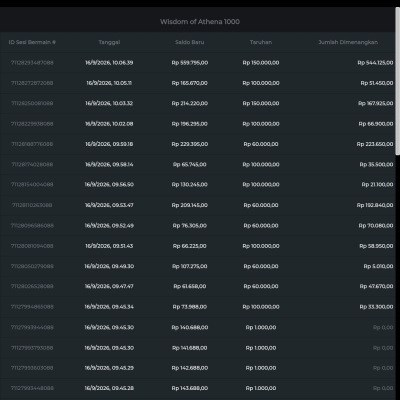Viewport: 400px width, 400px height.
Task: Select date cell 16/9/2026, 09.49.30
Action: click(x=109, y=266)
